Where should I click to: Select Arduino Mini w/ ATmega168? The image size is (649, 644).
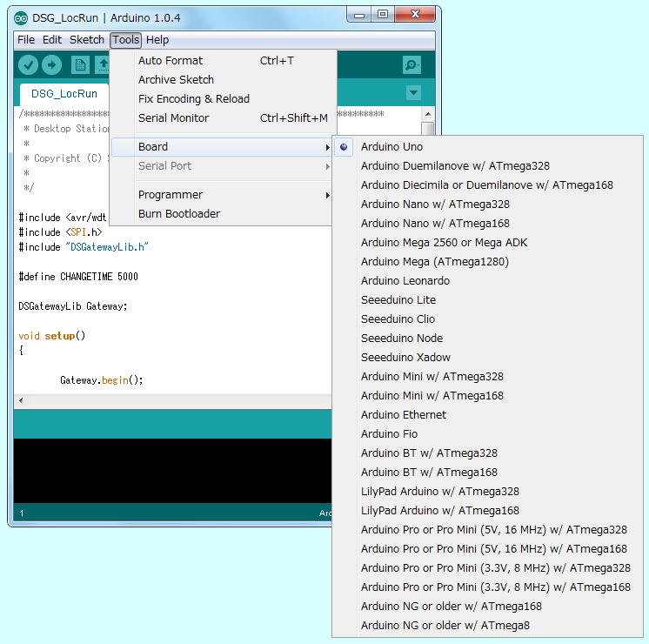pyautogui.click(x=487, y=395)
